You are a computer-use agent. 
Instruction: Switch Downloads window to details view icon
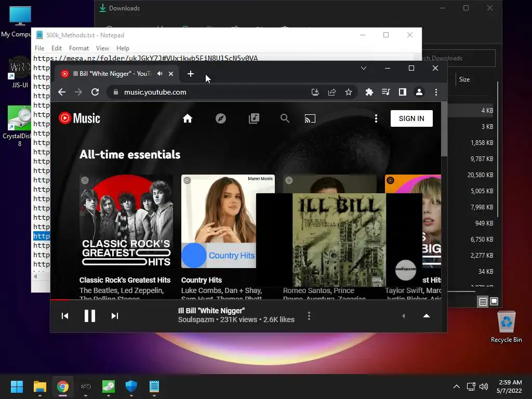coord(483,301)
